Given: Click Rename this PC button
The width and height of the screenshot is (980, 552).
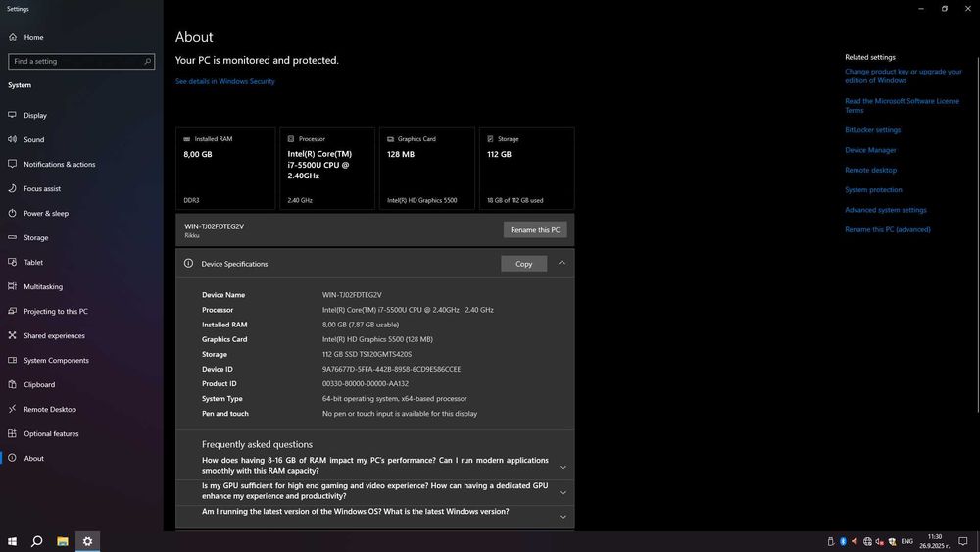Looking at the screenshot, I should pyautogui.click(x=535, y=230).
